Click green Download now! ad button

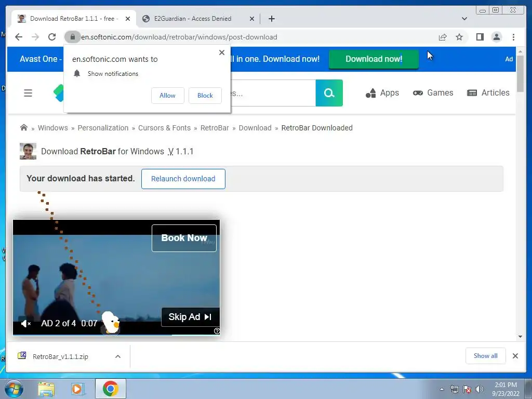pos(374,59)
